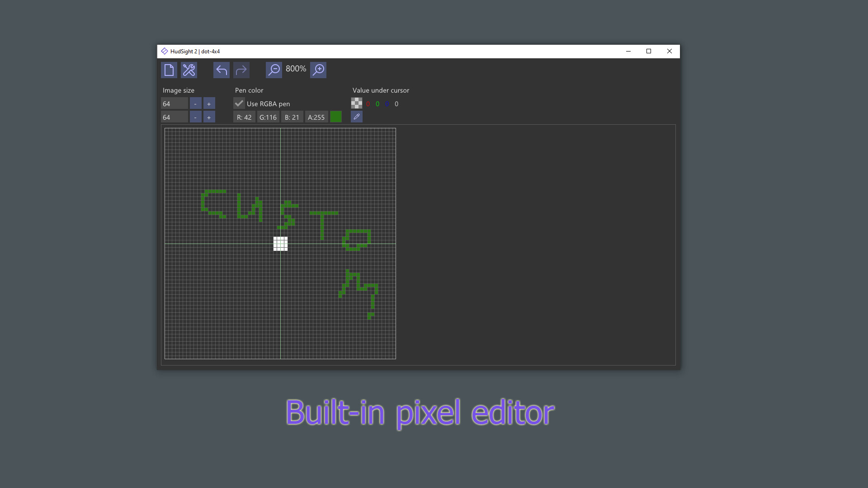This screenshot has height=488, width=868.
Task: Open the G:116 green channel value
Action: (x=268, y=117)
